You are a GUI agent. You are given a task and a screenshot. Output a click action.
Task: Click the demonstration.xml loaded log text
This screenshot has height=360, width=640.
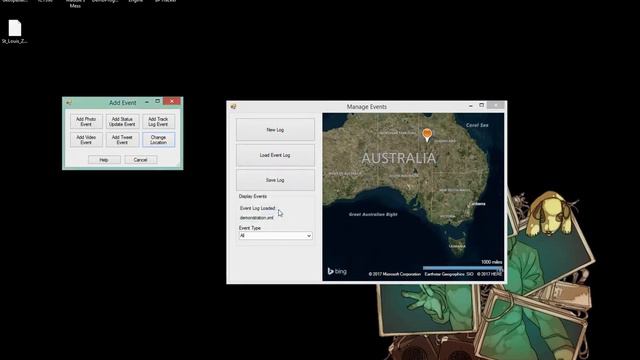[x=257, y=218]
